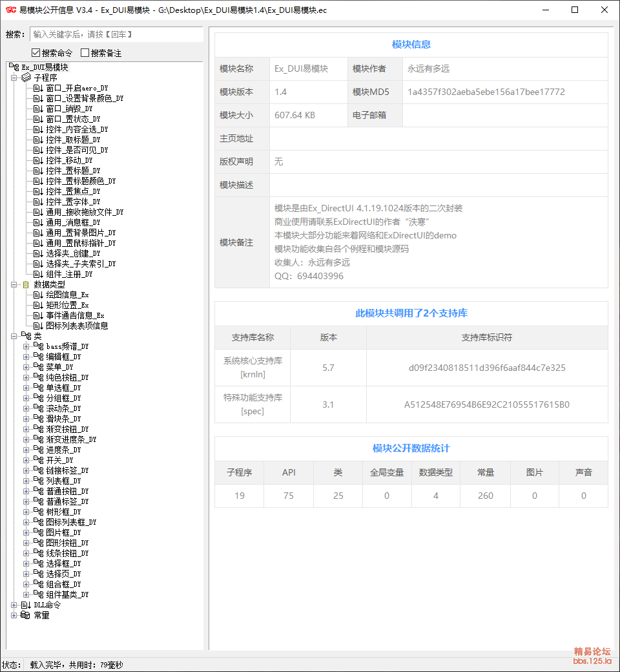
Task: Click the class icon beside bass频谱_DY
Action: (x=39, y=346)
